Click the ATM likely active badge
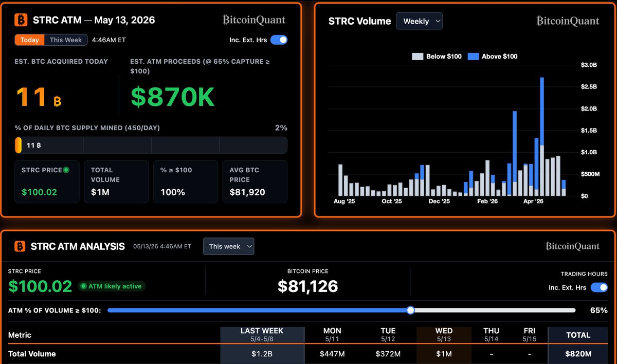 click(x=112, y=286)
